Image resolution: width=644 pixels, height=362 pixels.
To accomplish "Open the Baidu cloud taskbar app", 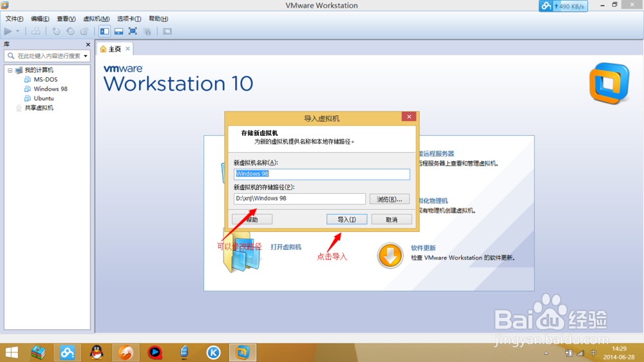I will [68, 352].
